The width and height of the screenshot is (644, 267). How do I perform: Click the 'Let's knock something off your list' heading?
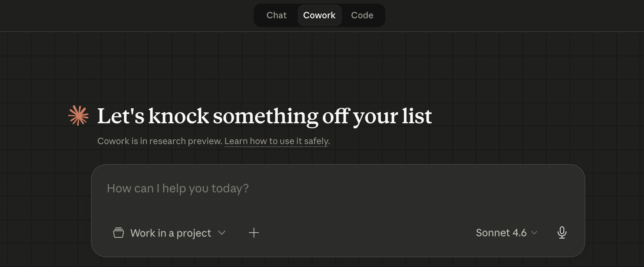264,116
